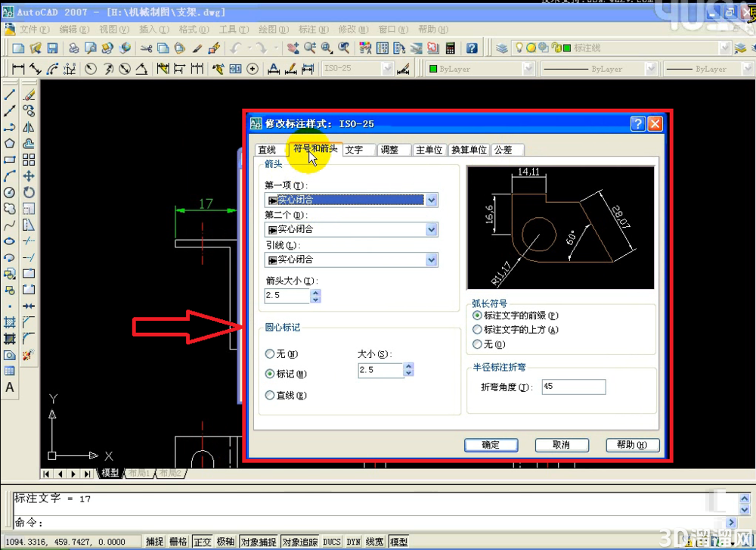
Task: Select the Rectangle draw tool
Action: point(10,160)
